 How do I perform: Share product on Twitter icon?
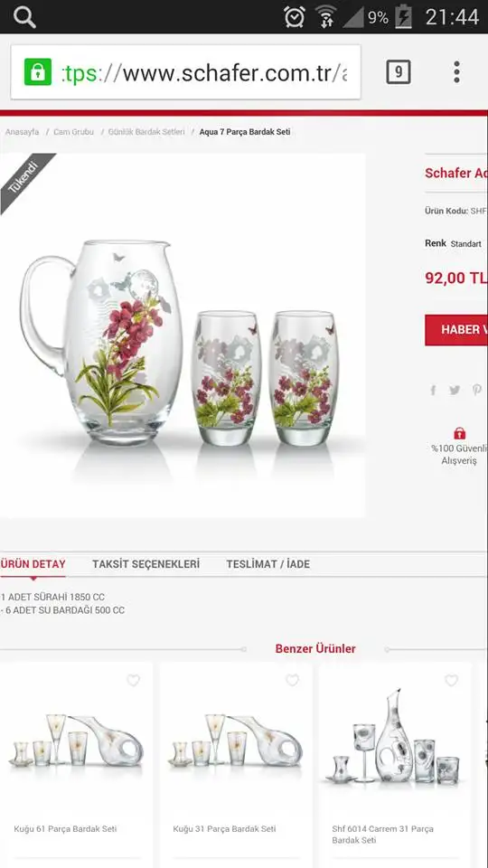click(x=455, y=391)
